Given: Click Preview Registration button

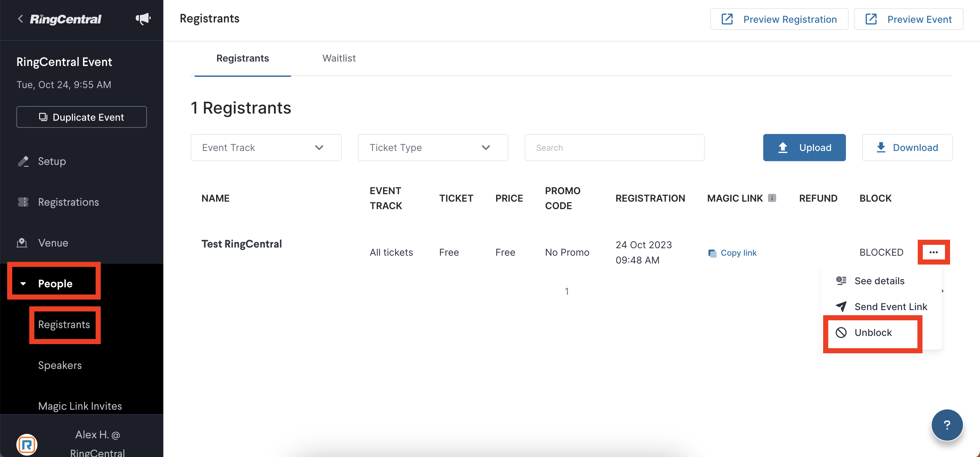Looking at the screenshot, I should [x=779, y=19].
